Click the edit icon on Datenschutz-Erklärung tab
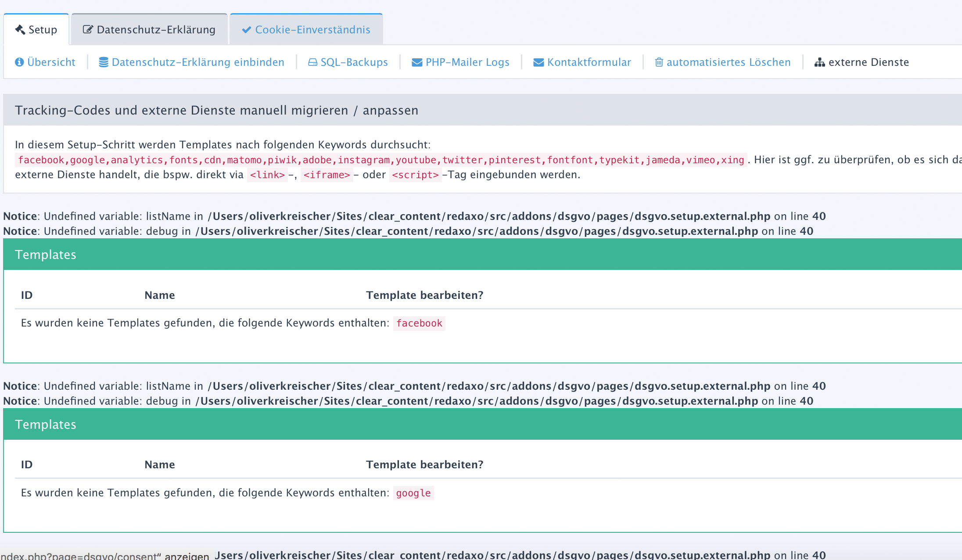Viewport: 962px width, 560px height. click(88, 29)
